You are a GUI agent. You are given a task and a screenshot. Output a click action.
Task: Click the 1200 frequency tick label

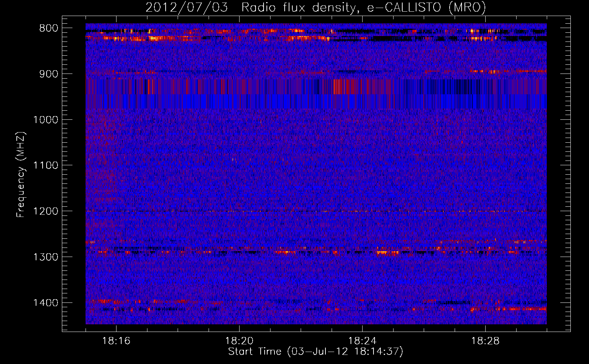46,211
